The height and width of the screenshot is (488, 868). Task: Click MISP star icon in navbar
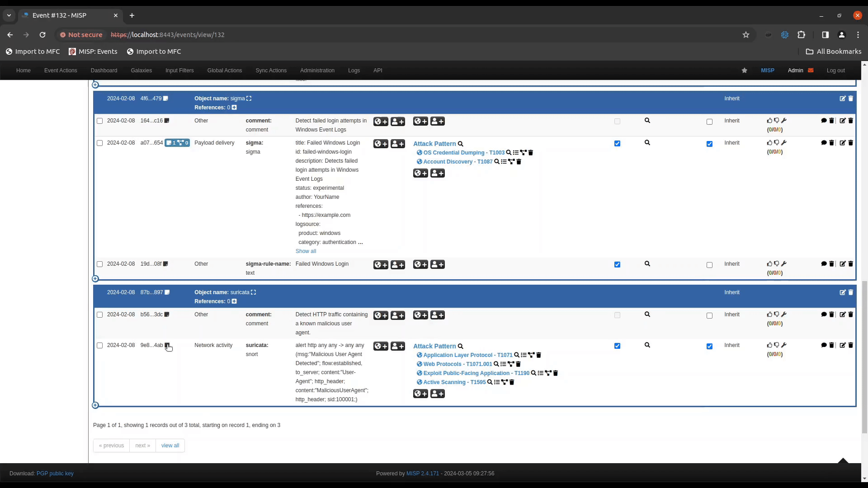(744, 70)
